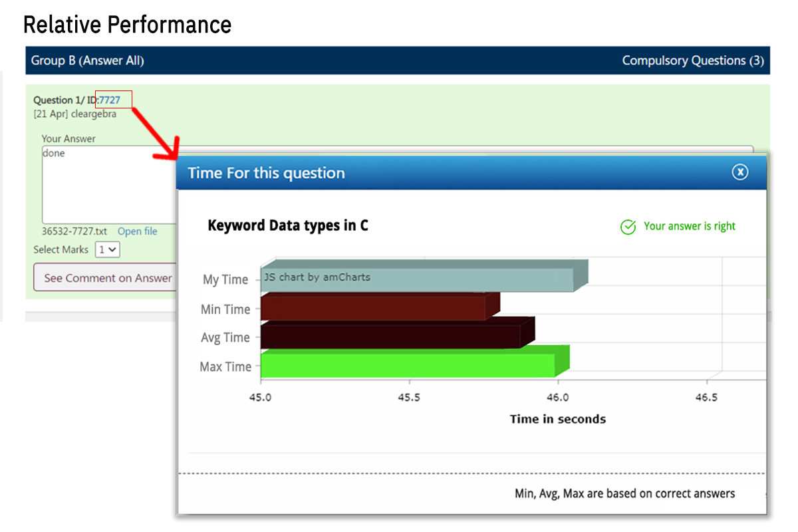Image resolution: width=798 pixels, height=532 pixels.
Task: Expand the Select Marks dropdown
Action: pos(107,249)
